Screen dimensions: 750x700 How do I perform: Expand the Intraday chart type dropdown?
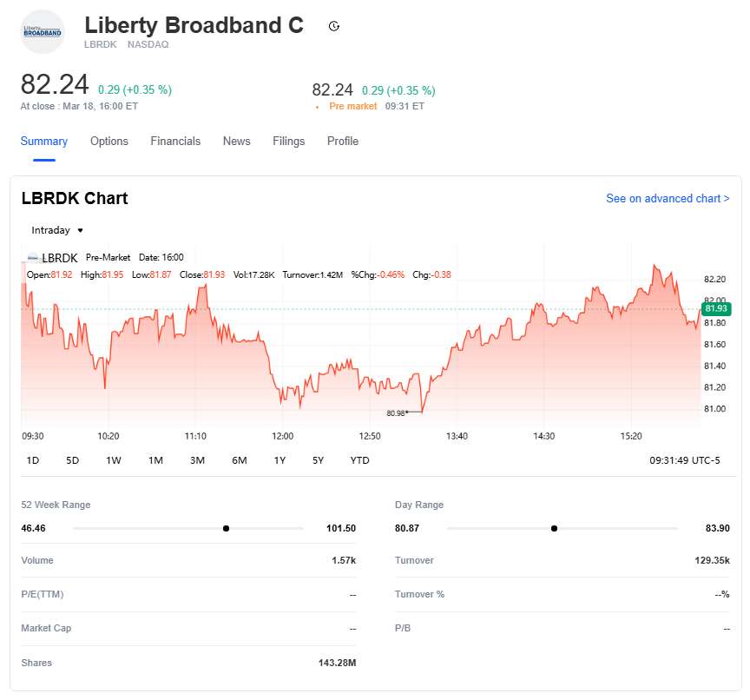(x=57, y=230)
